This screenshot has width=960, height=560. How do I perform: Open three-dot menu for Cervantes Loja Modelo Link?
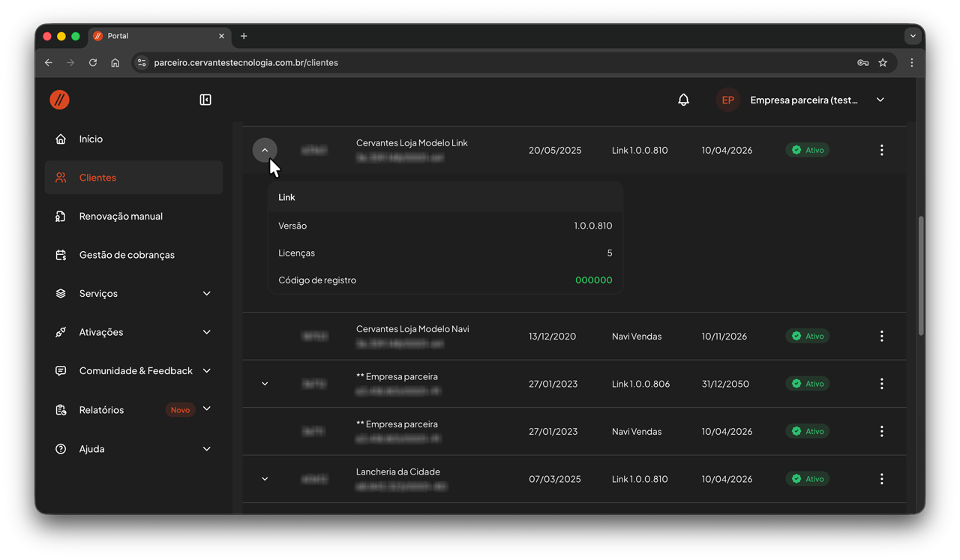tap(881, 151)
